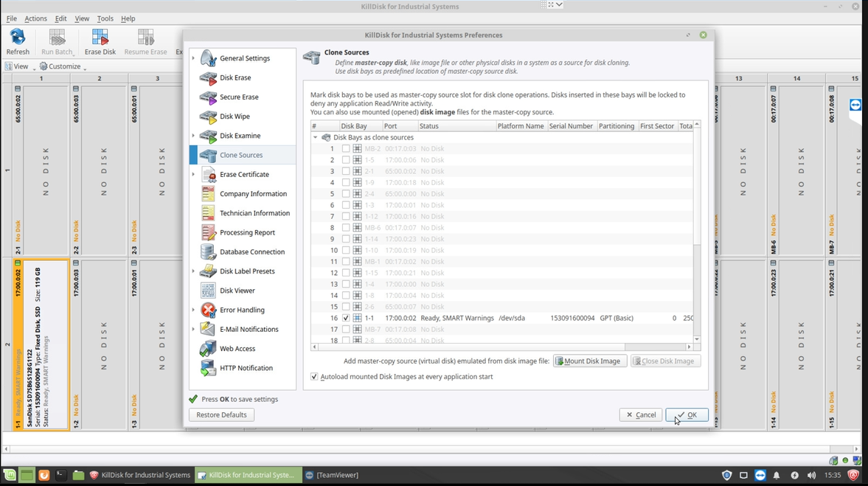Screen dimensions: 868x486
Task: Expand Disk Label Presets tree arrow
Action: click(193, 271)
